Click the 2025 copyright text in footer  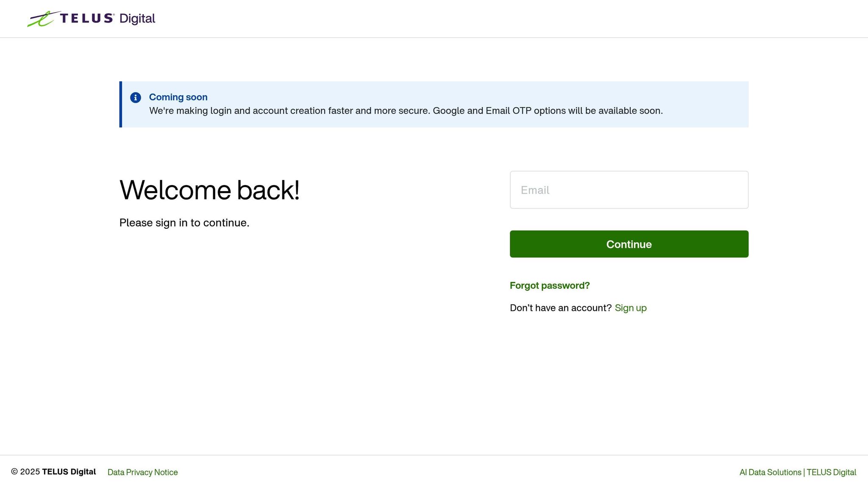coord(25,472)
